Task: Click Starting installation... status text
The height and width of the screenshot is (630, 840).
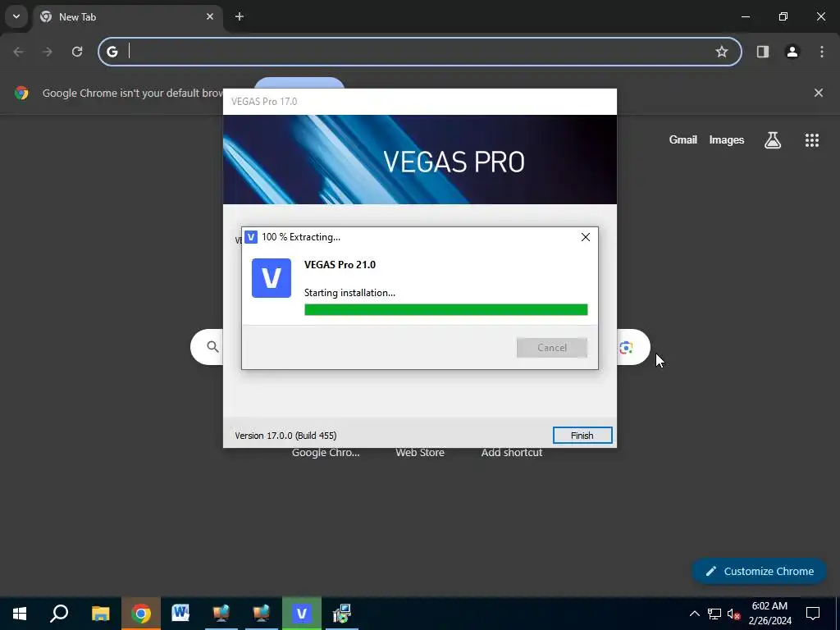Action: pos(349,293)
